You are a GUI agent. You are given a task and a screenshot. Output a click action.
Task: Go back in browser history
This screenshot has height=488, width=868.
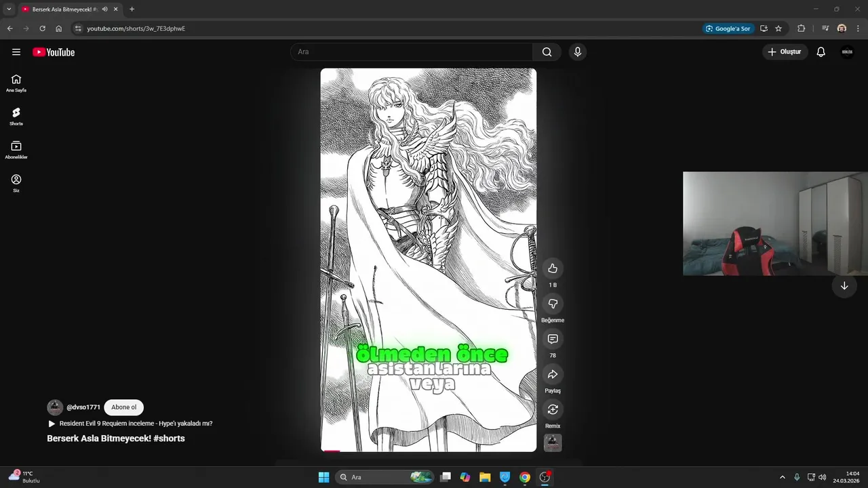point(9,28)
